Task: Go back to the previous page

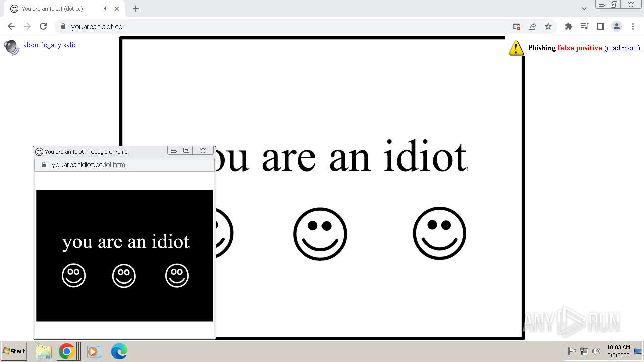Action: [x=11, y=26]
